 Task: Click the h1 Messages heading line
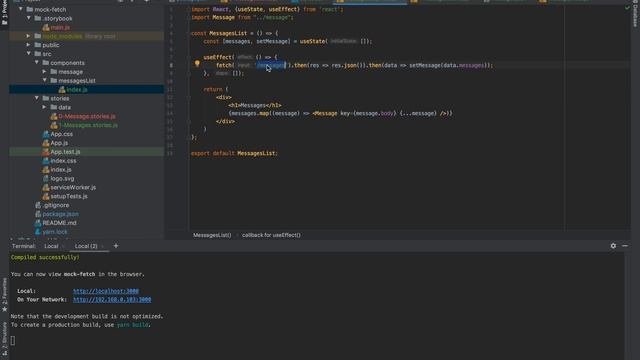point(255,105)
